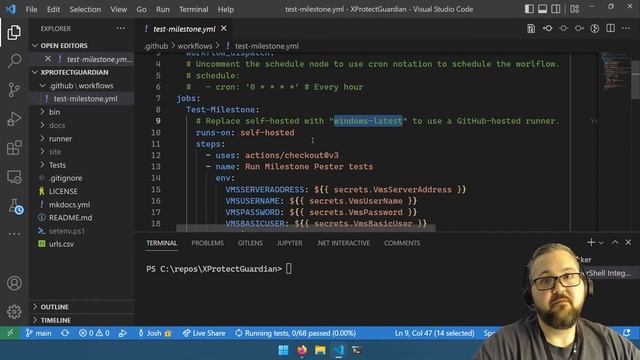Expand the site folder
The width and height of the screenshot is (640, 360).
[x=55, y=151]
